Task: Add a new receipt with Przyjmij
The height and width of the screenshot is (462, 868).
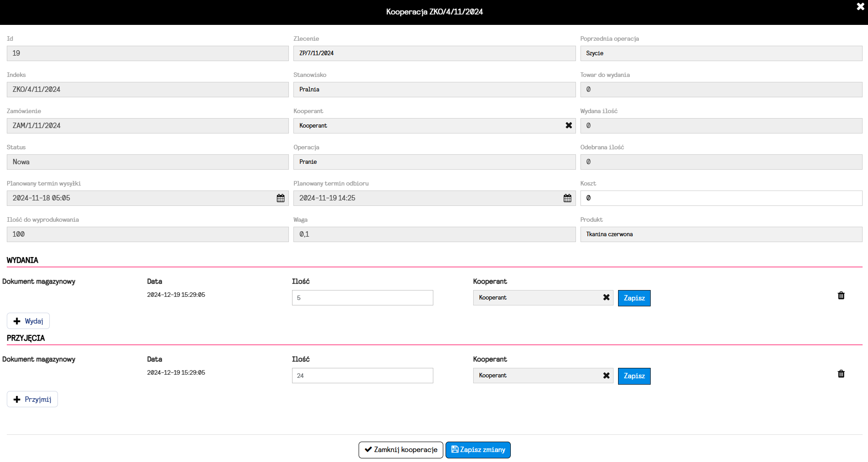Action: [x=32, y=399]
